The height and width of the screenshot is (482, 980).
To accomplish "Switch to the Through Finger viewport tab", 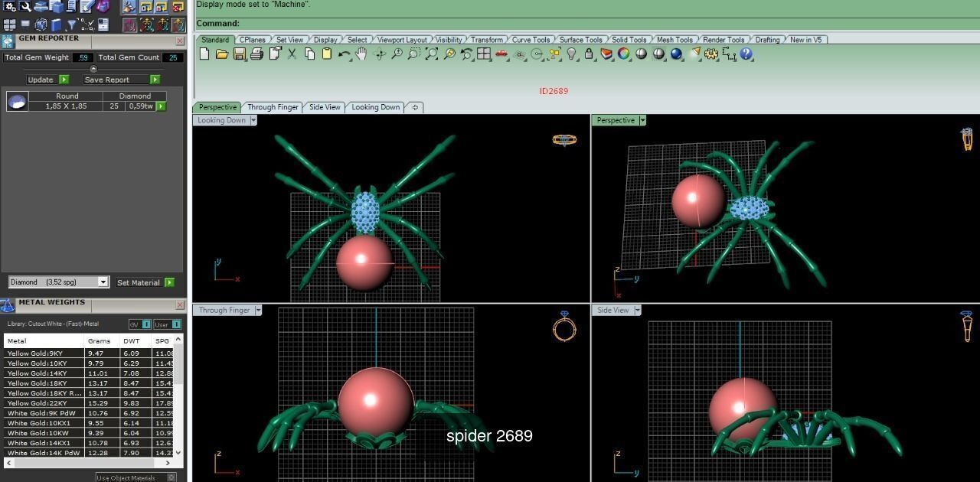I will pos(273,107).
